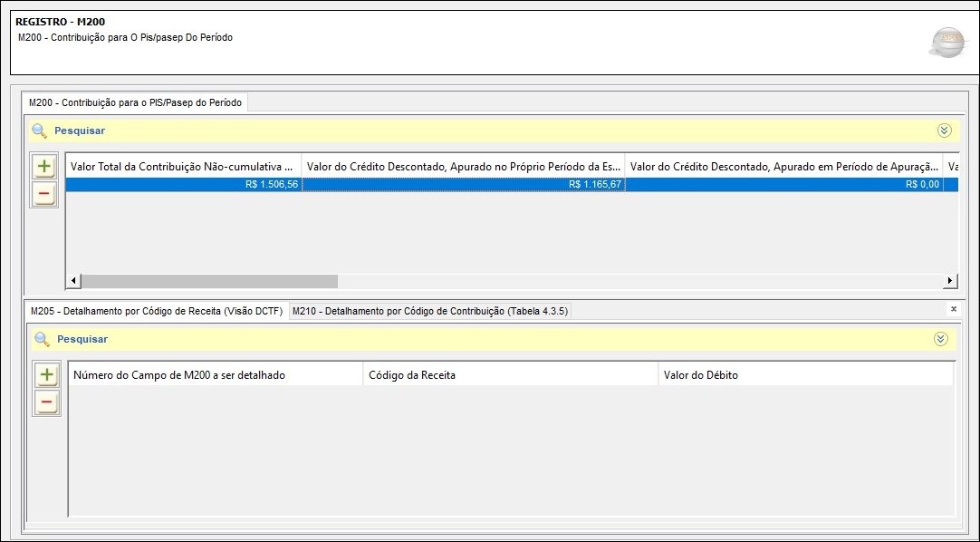Viewport: 980px width, 542px height.
Task: Select the cell with value R$ 1.165,67
Action: click(463, 184)
